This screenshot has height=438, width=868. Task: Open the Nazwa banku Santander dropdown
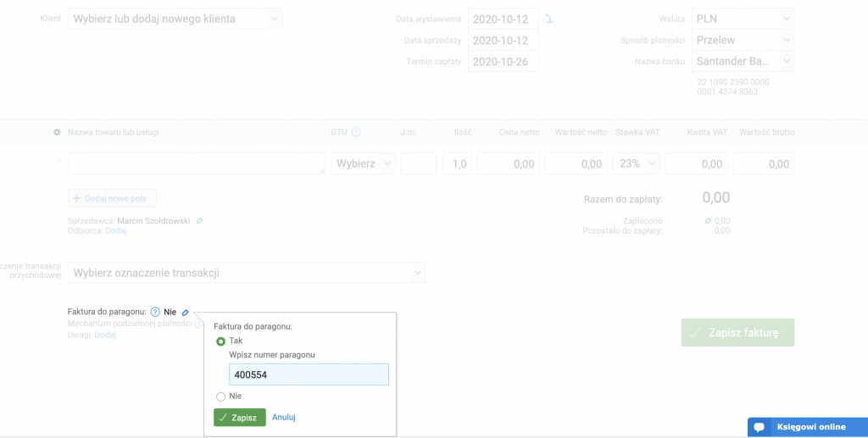tap(743, 61)
